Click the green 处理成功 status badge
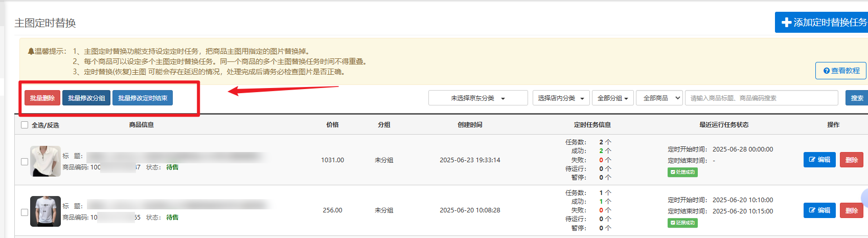This screenshot has height=238, width=868. click(682, 172)
